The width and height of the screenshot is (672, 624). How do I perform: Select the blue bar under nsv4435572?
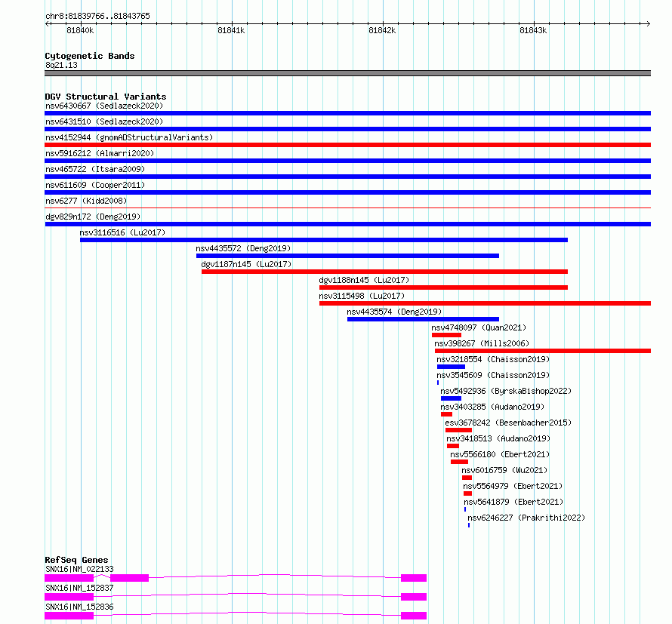[x=347, y=256]
